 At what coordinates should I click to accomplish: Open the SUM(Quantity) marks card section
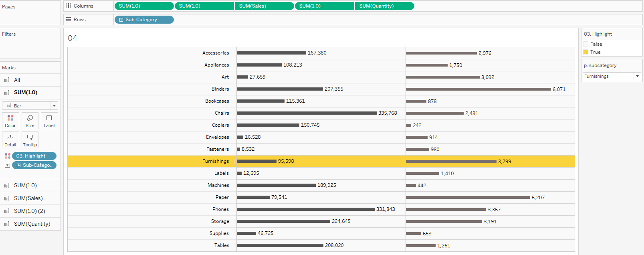click(32, 224)
